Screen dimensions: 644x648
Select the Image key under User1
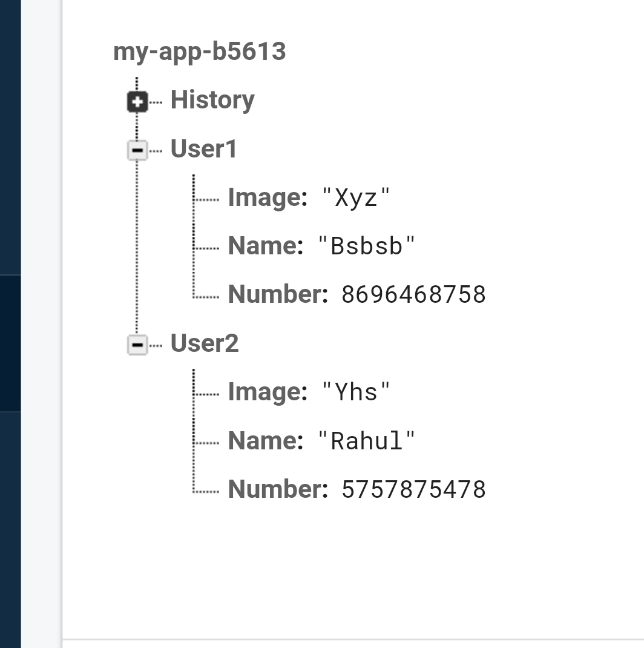[x=268, y=197]
